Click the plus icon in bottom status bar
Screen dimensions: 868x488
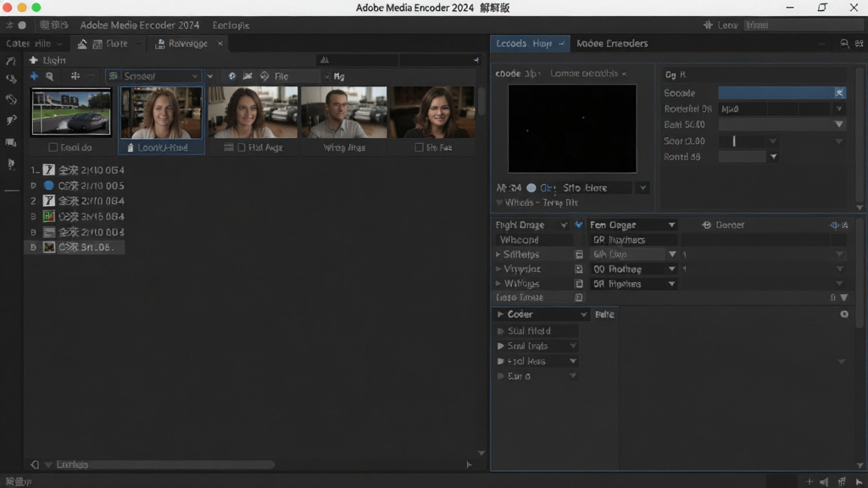(810, 482)
